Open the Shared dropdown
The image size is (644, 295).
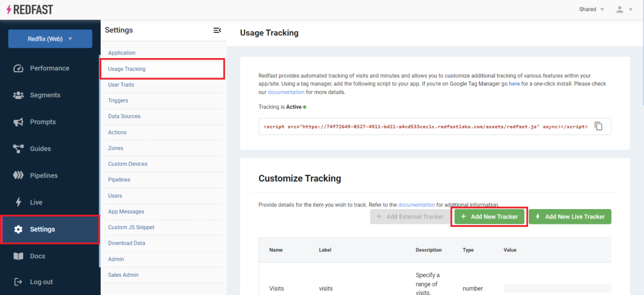click(x=591, y=10)
